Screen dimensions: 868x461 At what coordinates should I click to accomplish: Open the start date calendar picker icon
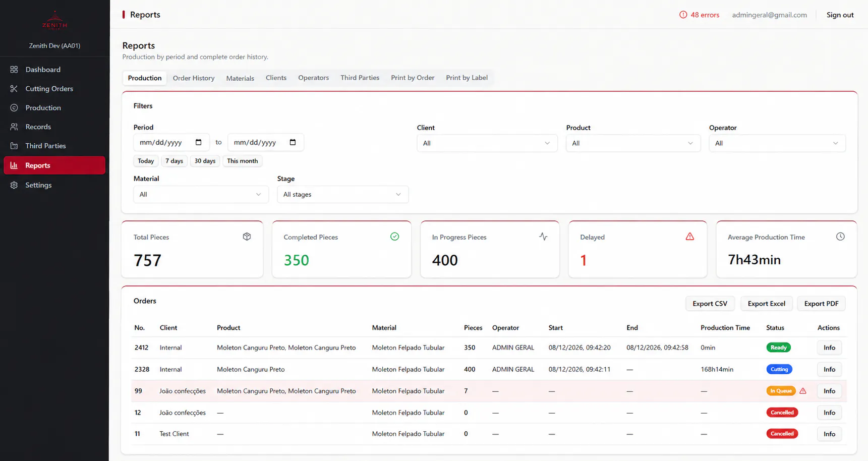pyautogui.click(x=199, y=142)
